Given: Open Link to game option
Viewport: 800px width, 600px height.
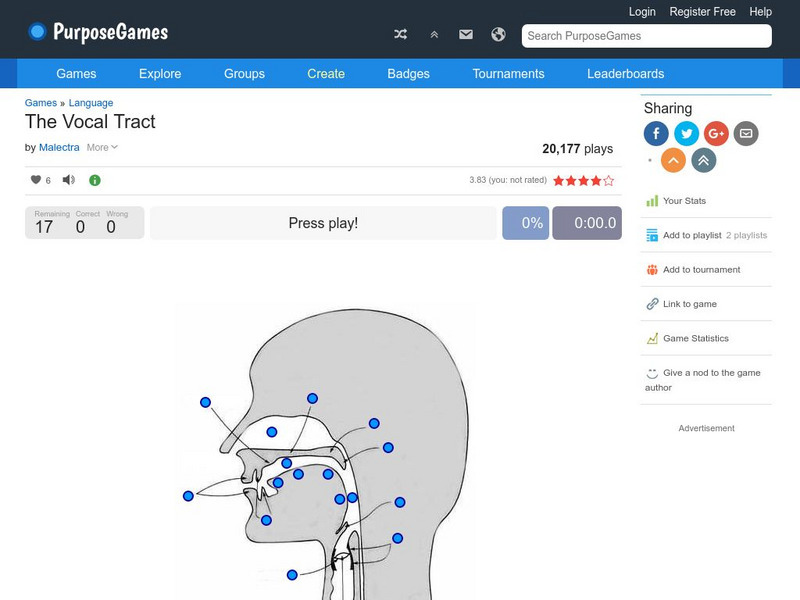Looking at the screenshot, I should tap(688, 304).
